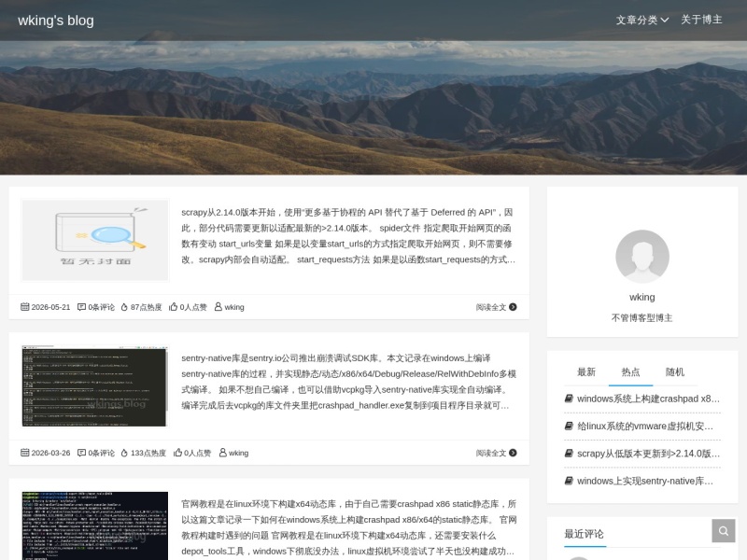The width and height of the screenshot is (747, 560).
Task: Click the 0条评论 count on 2026-03-26 post
Action: 101,453
